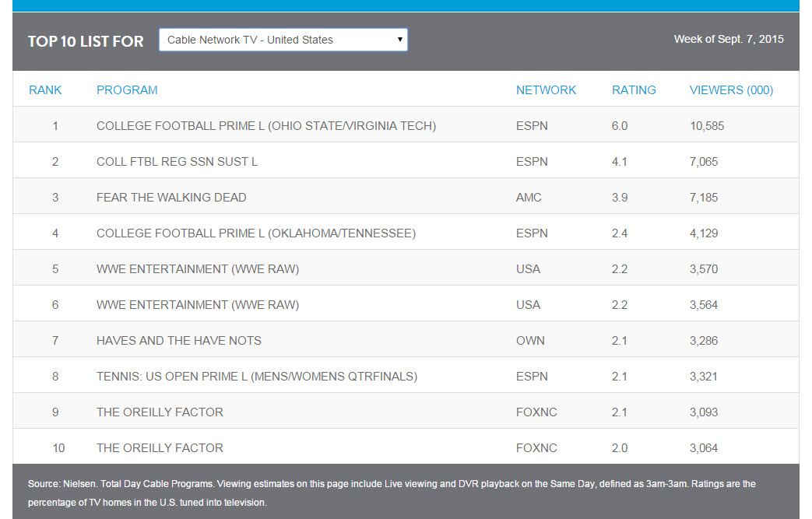Select the 2.4 rating value

620,233
